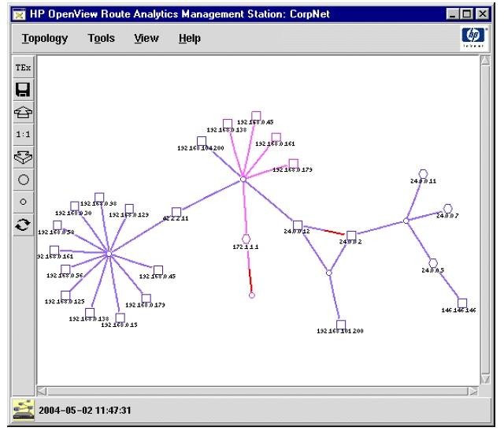Open the Topology menu
The height and width of the screenshot is (431, 504).
pos(45,39)
